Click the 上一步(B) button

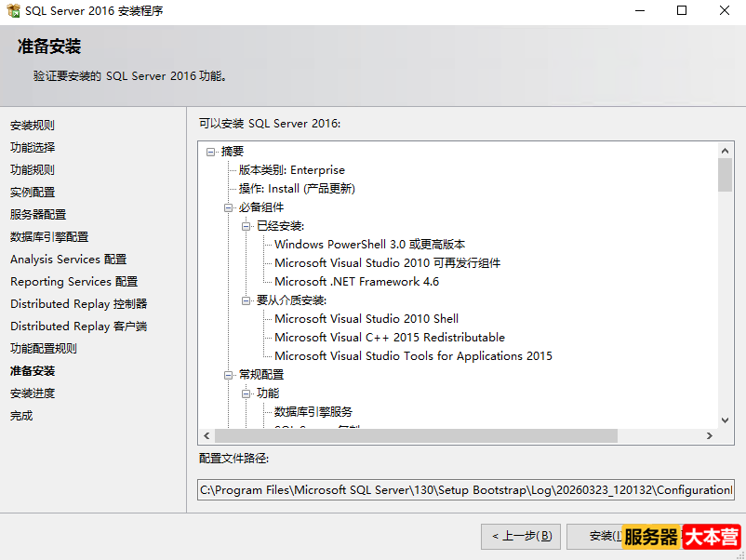tap(520, 537)
